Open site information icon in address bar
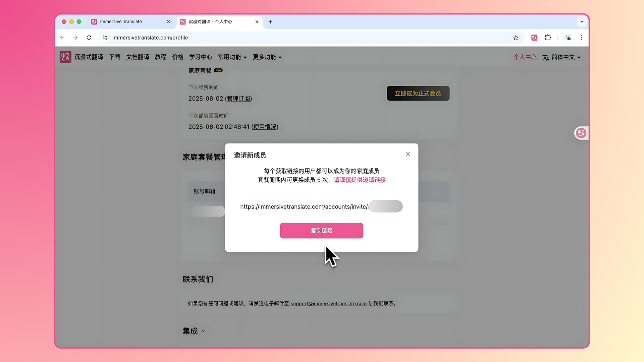Image resolution: width=644 pixels, height=362 pixels. tap(105, 38)
